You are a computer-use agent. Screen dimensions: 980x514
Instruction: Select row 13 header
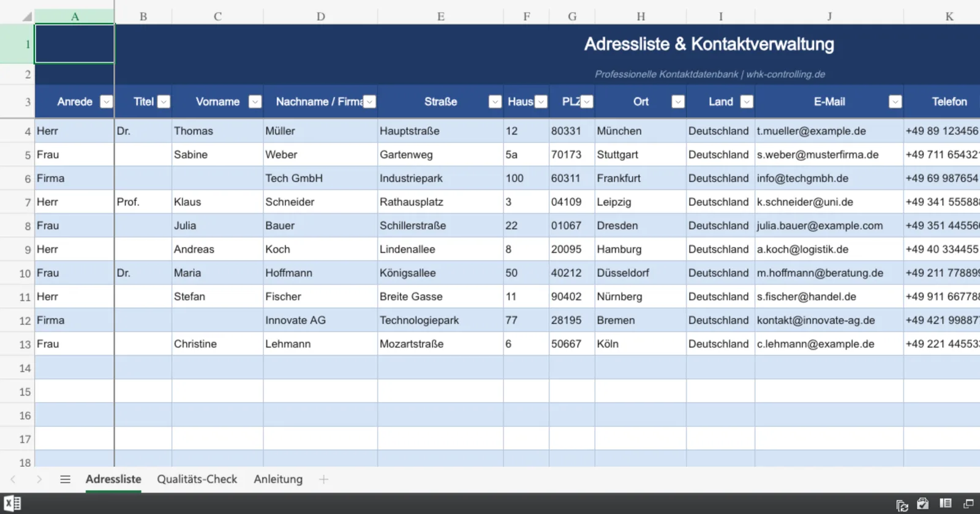click(17, 344)
